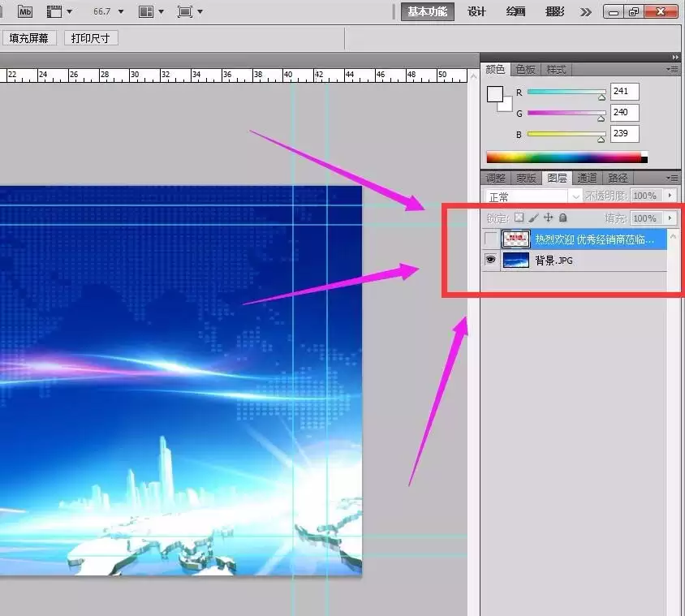Click the 打印尺寸 button
Image resolution: width=685 pixels, height=616 pixels.
[90, 38]
